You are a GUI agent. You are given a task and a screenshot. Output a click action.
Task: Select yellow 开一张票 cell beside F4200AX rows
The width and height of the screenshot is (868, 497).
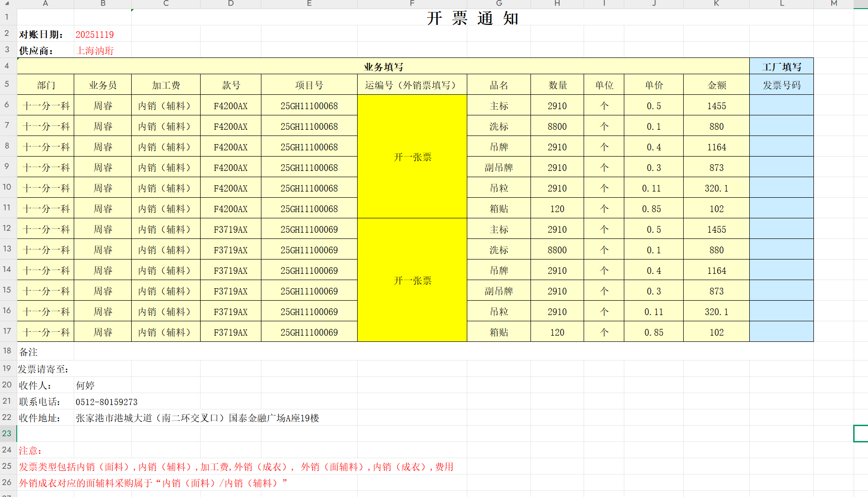(412, 157)
